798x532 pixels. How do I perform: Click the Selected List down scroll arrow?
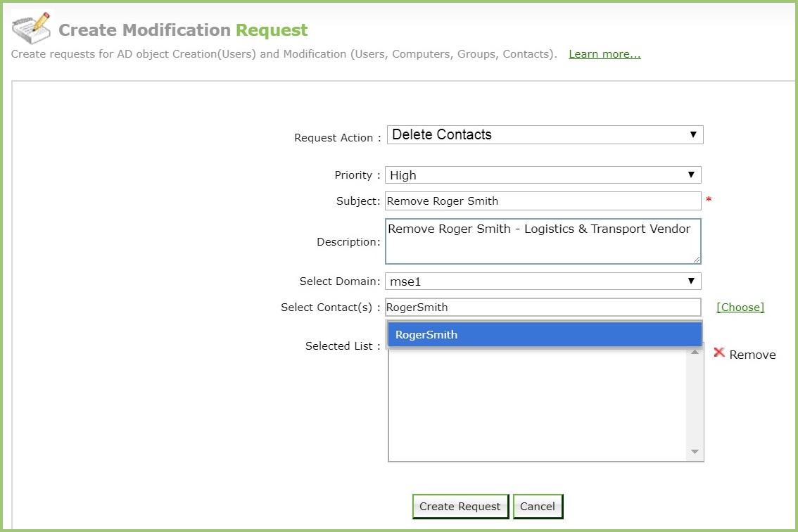coord(695,452)
